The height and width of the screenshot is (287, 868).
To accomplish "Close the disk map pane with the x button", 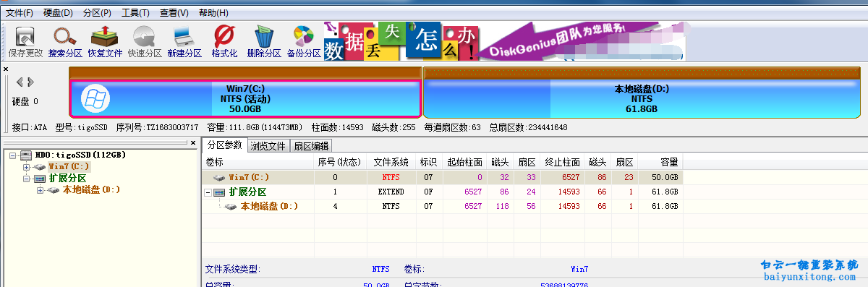I will pyautogui.click(x=6, y=69).
